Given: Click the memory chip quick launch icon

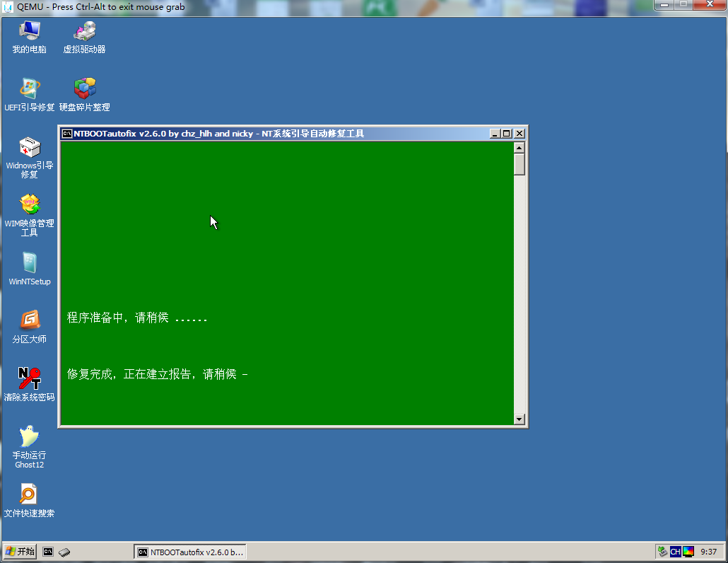Looking at the screenshot, I should 64,552.
